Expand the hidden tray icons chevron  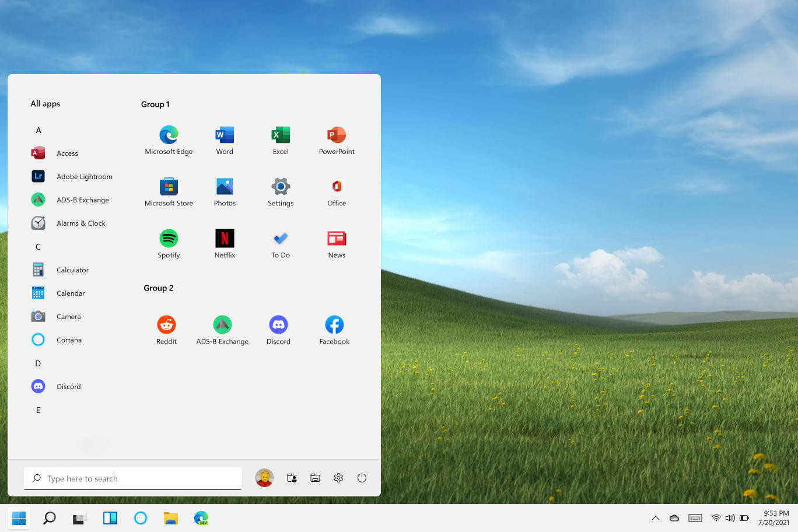tap(656, 518)
